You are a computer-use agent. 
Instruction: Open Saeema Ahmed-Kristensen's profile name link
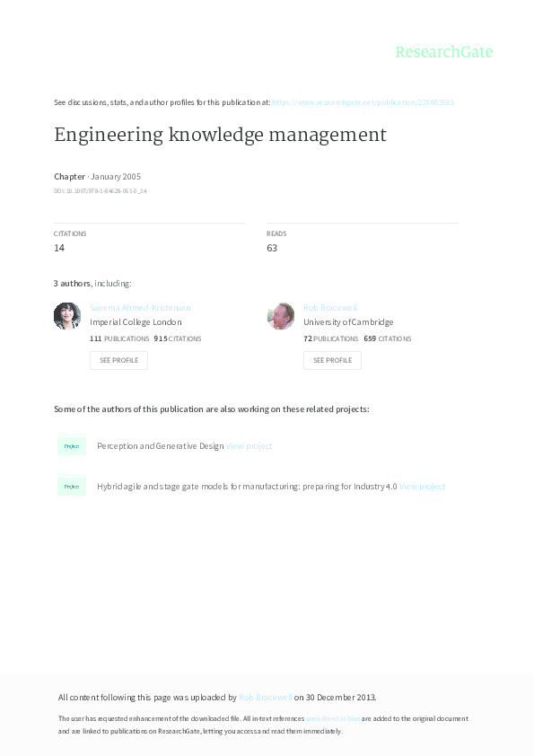pos(140,307)
